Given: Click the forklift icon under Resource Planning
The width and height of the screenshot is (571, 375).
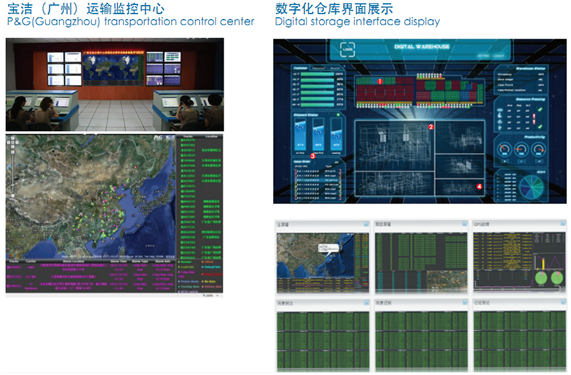Looking at the screenshot, I should coord(500,116).
